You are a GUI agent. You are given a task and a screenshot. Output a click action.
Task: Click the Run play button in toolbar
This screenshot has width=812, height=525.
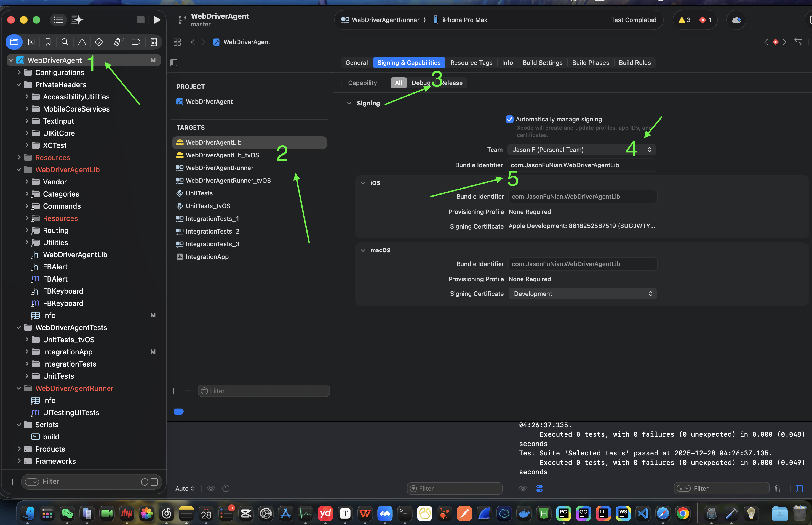(157, 20)
